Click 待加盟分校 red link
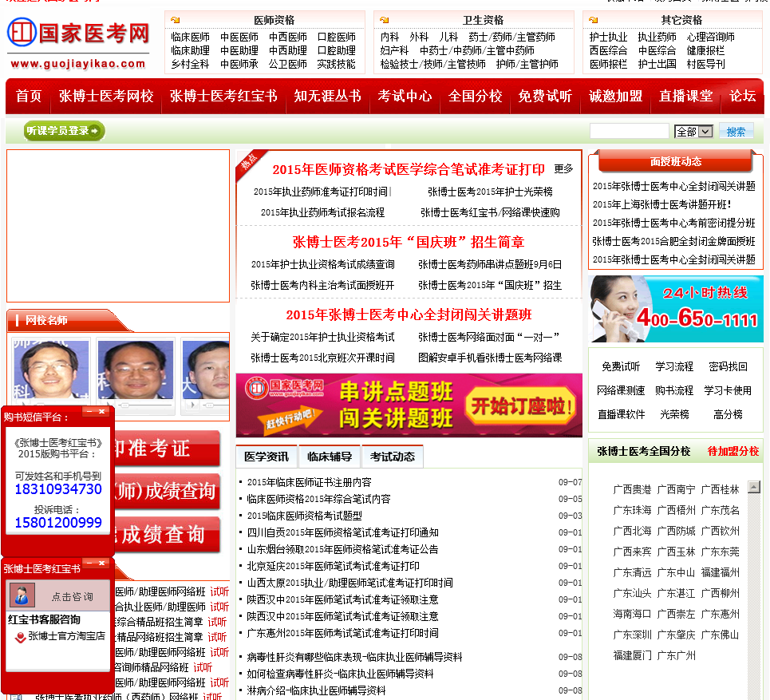 click(x=733, y=451)
